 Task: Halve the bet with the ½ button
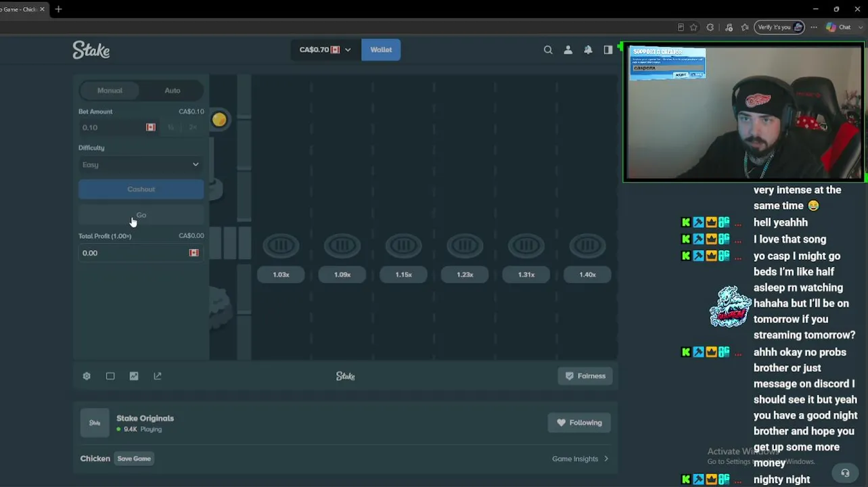[x=171, y=127]
